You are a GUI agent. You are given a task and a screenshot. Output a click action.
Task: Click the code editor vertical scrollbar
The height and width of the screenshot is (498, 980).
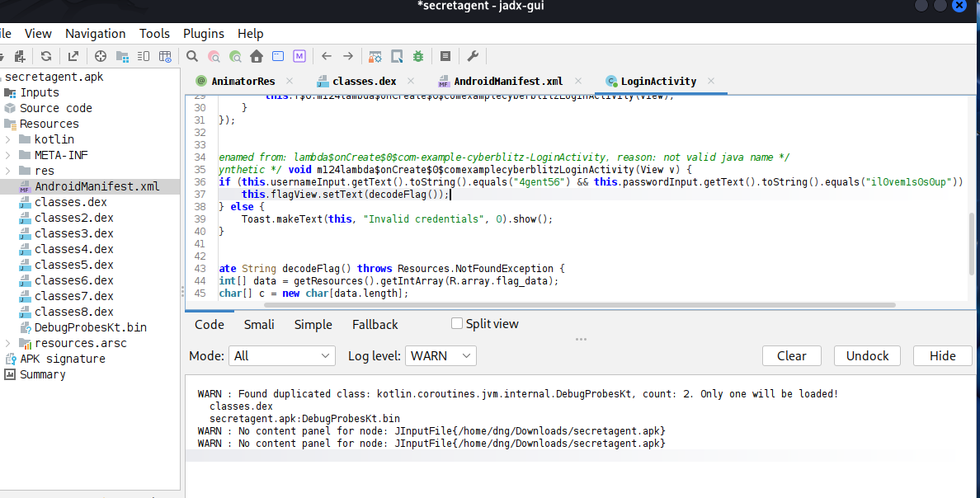tap(972, 244)
